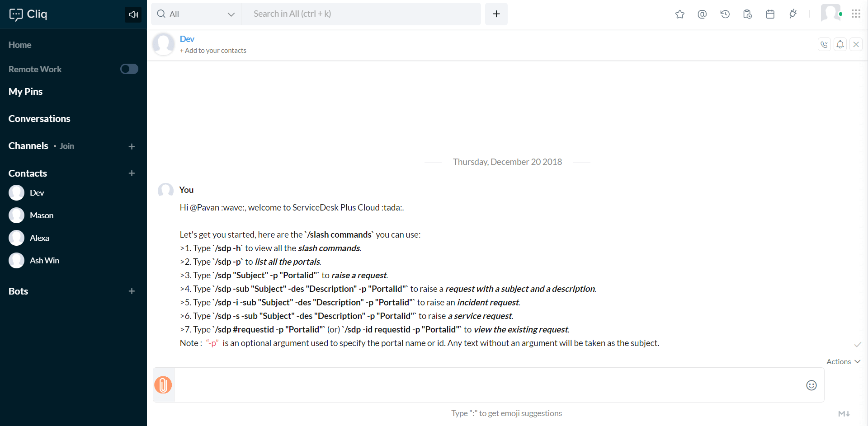Open My Pins in the sidebar
This screenshot has height=426, width=868.
pyautogui.click(x=26, y=92)
